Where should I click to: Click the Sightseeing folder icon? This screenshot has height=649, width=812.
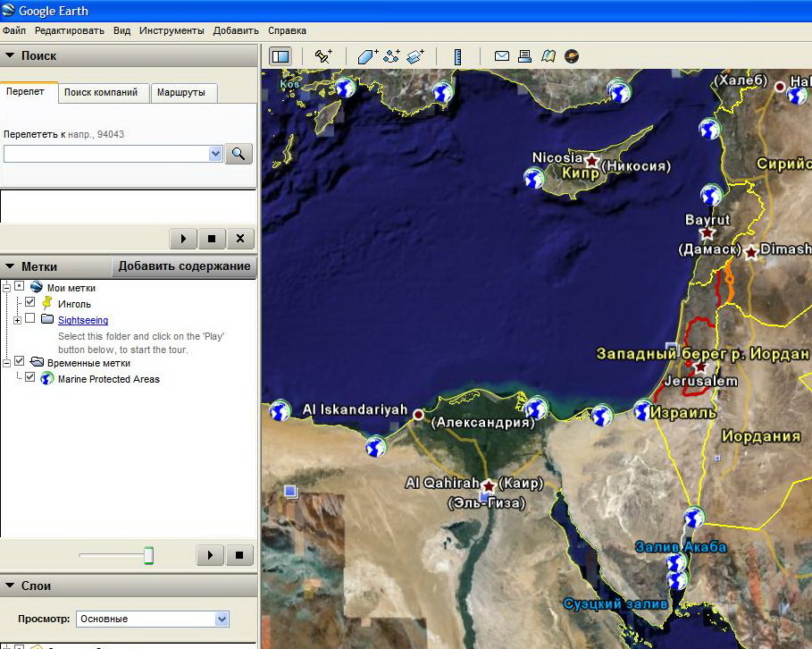(47, 319)
